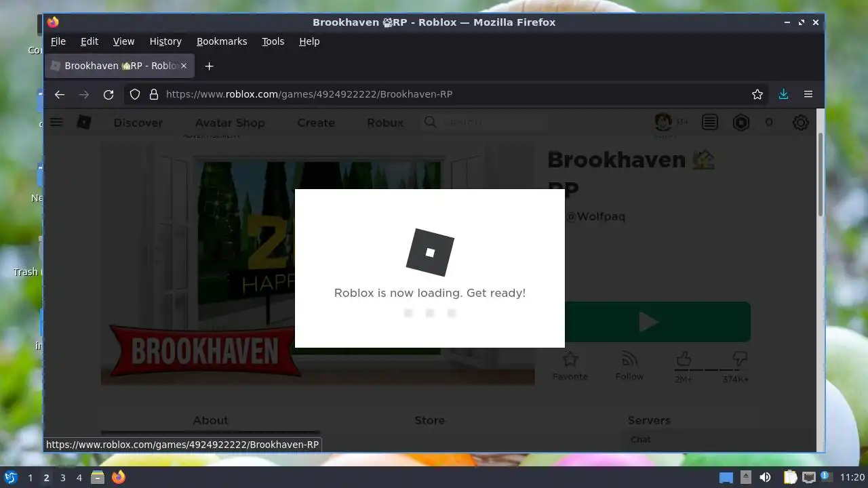The width and height of the screenshot is (868, 488).
Task: Open the History menu
Action: (165, 41)
